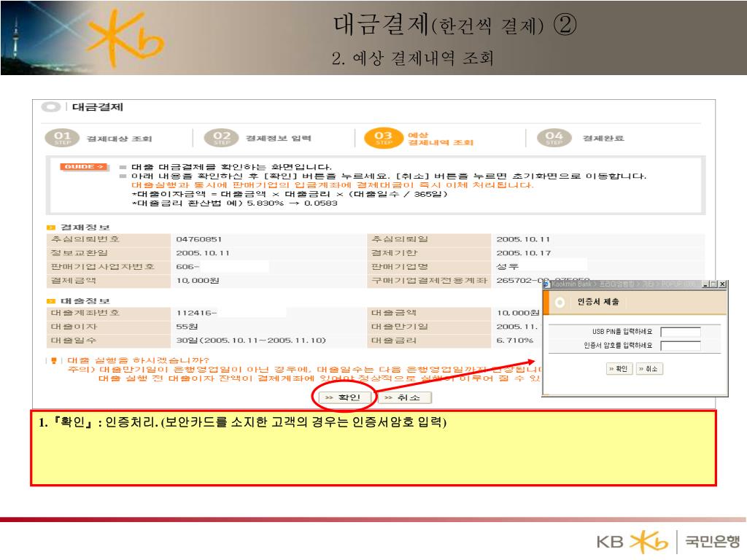The image size is (747, 560).
Task: Click the circle icon beside 인증서 제출
Action: click(560, 302)
